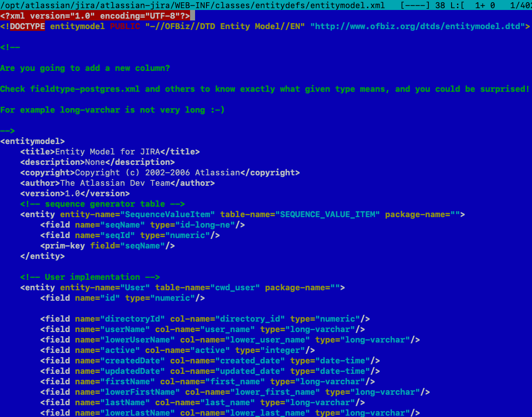Image resolution: width=532 pixels, height=417 pixels.
Task: Click the cursor block after the xml declaration
Action: pos(193,15)
